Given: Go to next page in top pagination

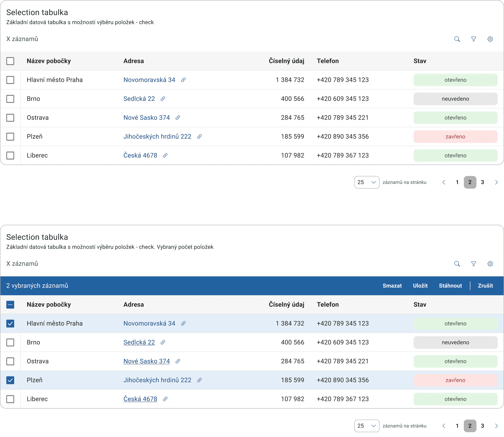Looking at the screenshot, I should pyautogui.click(x=496, y=182).
